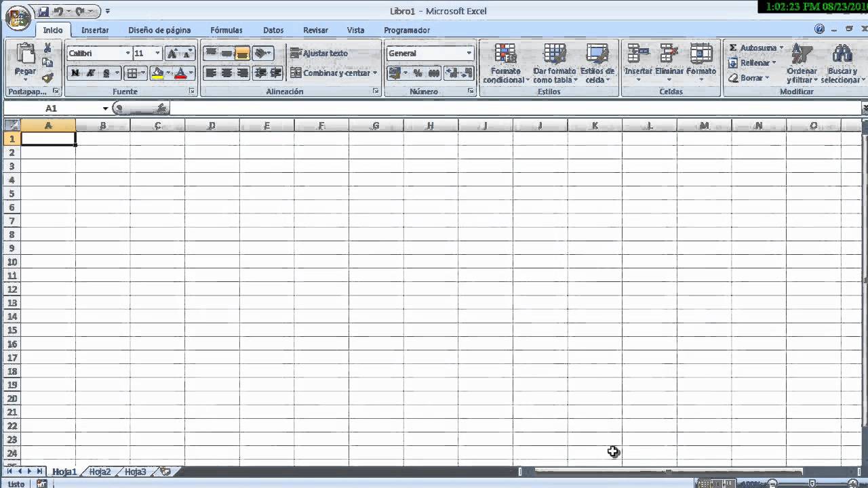Increase indent in the alignment group
Viewport: 868px width, 488px height.
pyautogui.click(x=276, y=73)
